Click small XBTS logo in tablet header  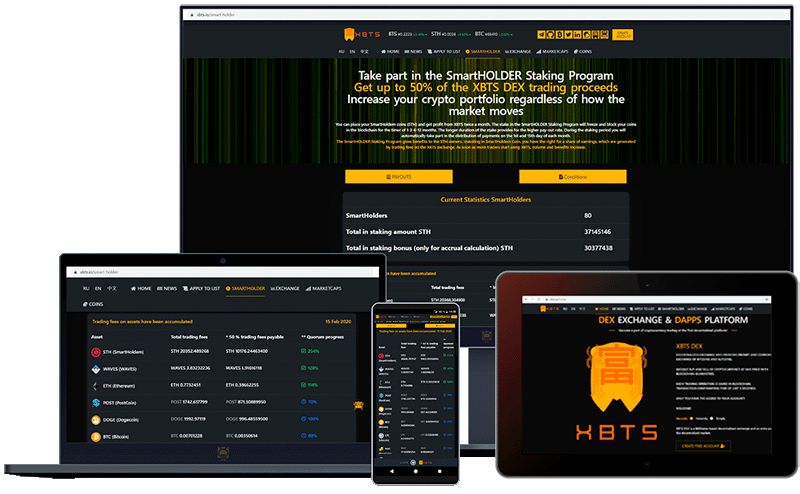549,309
